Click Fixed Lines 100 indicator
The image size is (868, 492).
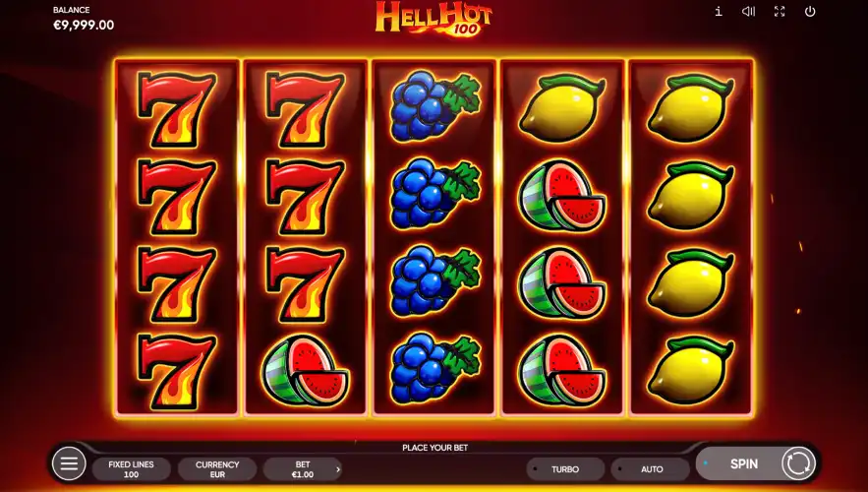click(x=131, y=469)
